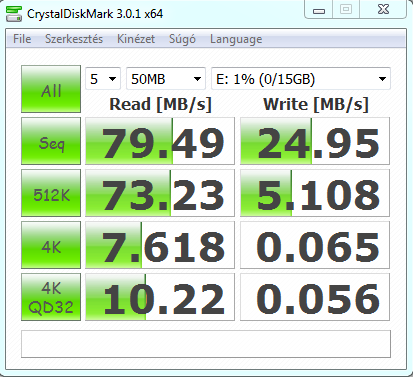Viewport: 413px width, 377px height.
Task: Open the Kinézet menu
Action: click(136, 39)
